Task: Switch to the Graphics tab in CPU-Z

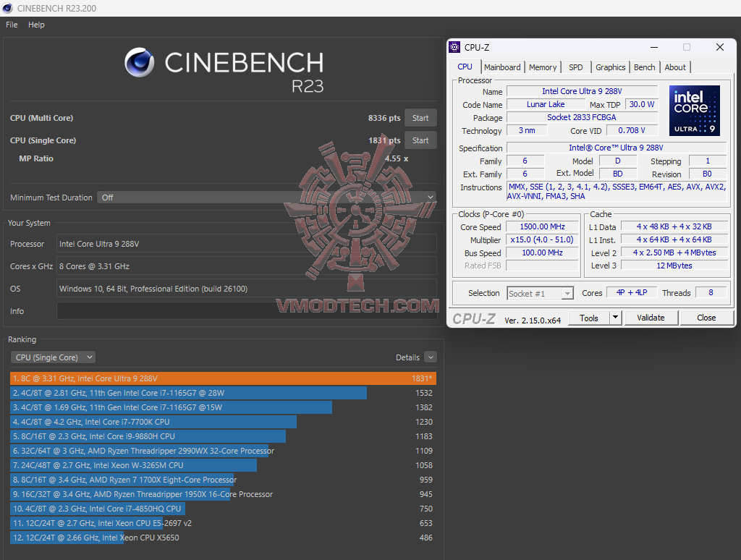Action: click(610, 67)
